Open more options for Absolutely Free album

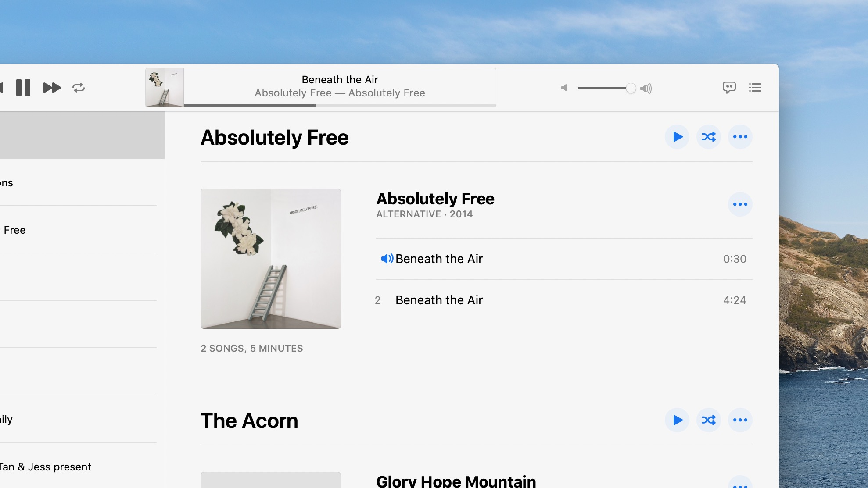point(740,204)
